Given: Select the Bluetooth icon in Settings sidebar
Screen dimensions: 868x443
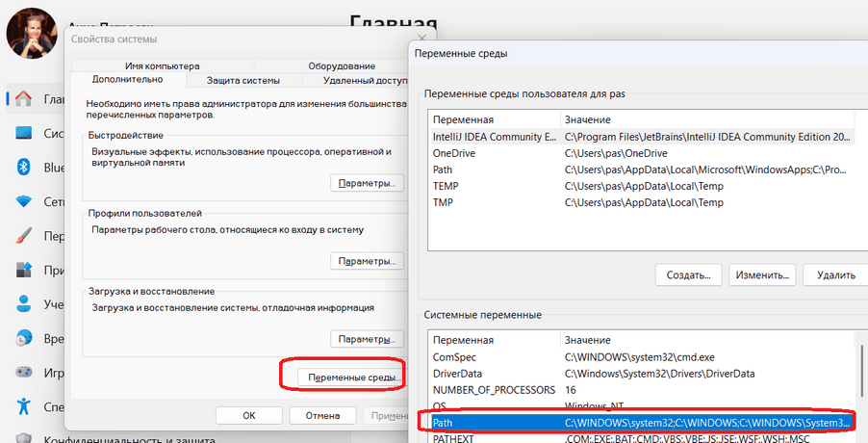Looking at the screenshot, I should (23, 168).
